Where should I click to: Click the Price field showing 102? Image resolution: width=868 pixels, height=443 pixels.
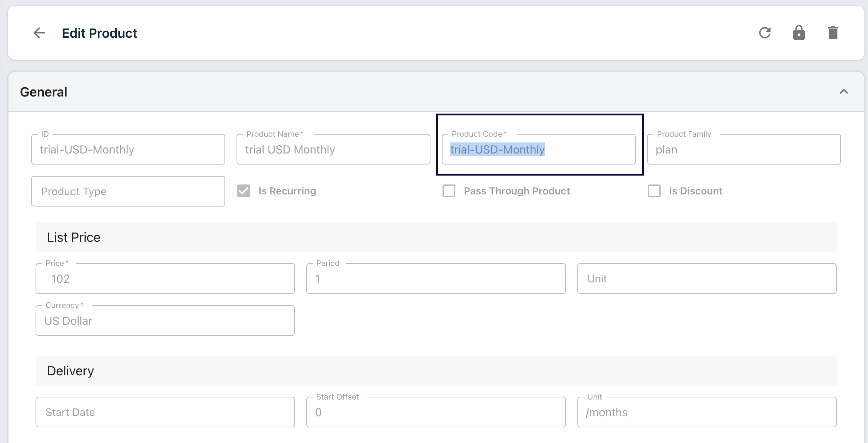click(165, 278)
